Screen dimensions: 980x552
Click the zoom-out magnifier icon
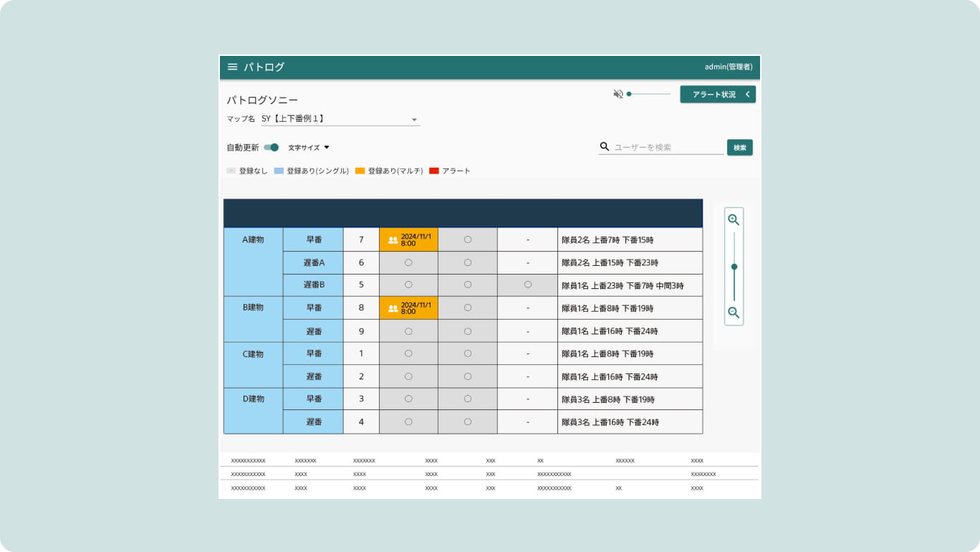click(734, 313)
